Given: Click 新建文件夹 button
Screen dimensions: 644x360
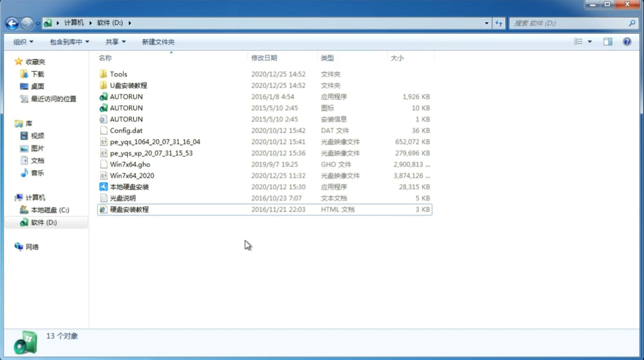Looking at the screenshot, I should tap(158, 42).
